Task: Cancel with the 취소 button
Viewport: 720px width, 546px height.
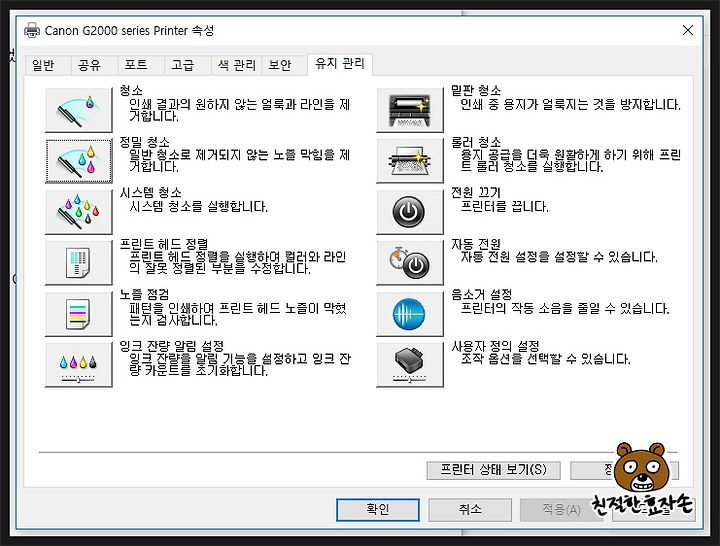Action: click(x=470, y=510)
